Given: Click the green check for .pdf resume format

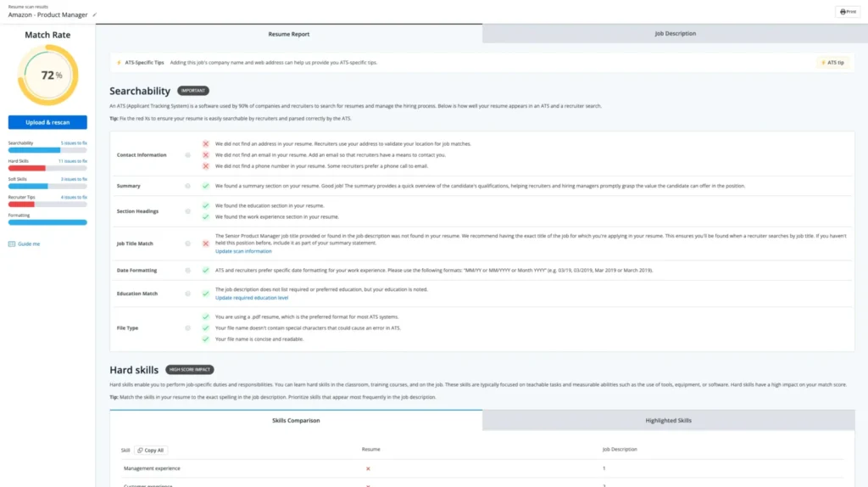Looking at the screenshot, I should point(205,317).
